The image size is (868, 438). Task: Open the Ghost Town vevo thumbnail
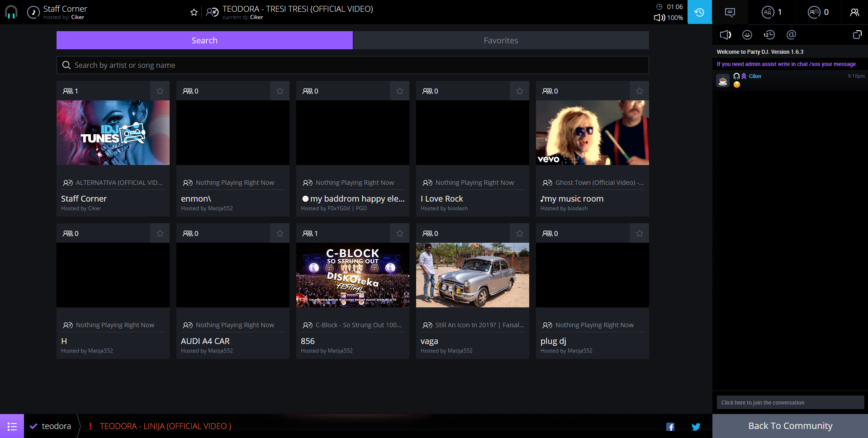coord(593,132)
